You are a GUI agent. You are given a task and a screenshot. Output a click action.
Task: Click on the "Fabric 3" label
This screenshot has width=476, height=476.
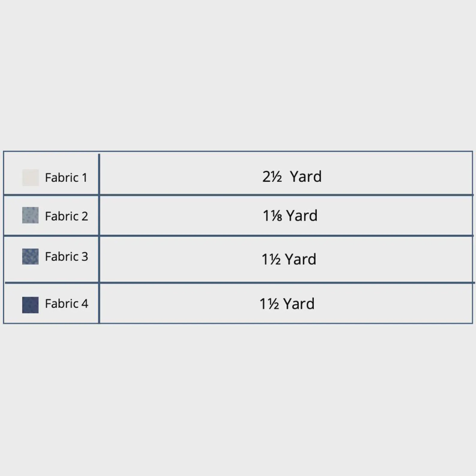[67, 257]
